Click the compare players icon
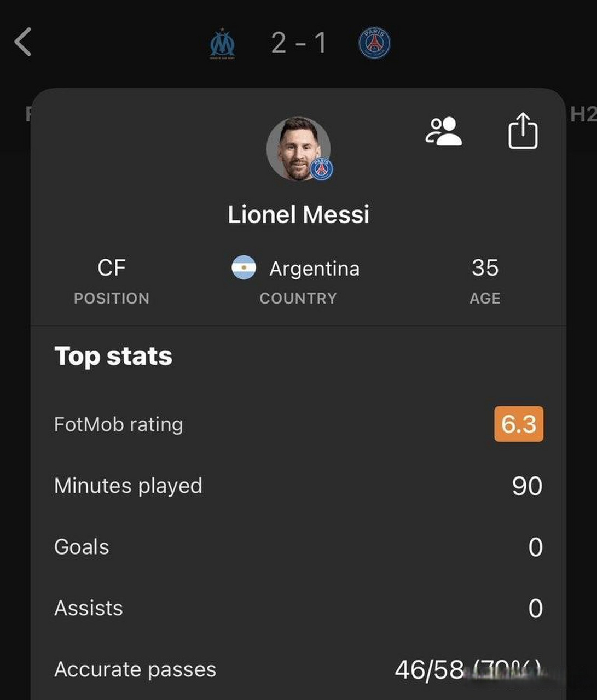Image resolution: width=597 pixels, height=700 pixels. (443, 132)
